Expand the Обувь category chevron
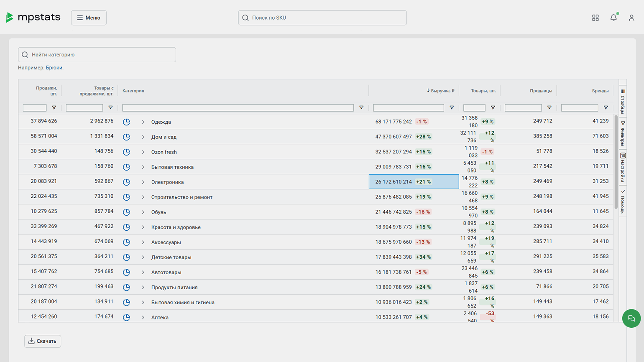Screen dimensions: 644x362 (143, 212)
